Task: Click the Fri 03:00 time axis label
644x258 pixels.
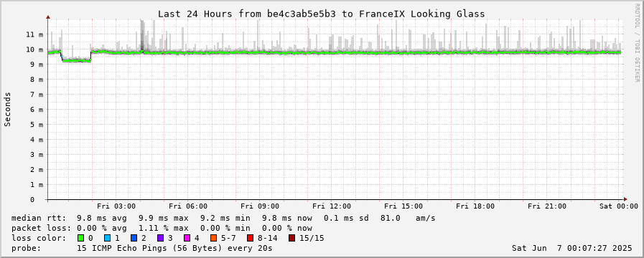Action: coord(116,206)
